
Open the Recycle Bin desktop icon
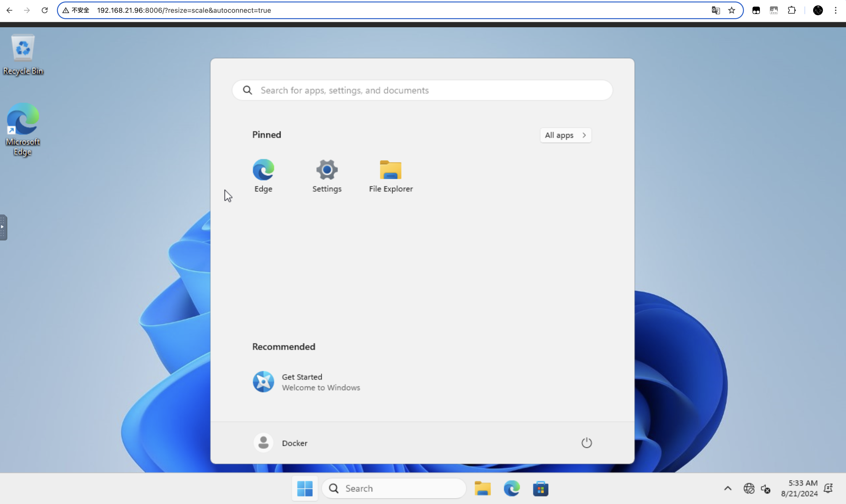pos(23,54)
